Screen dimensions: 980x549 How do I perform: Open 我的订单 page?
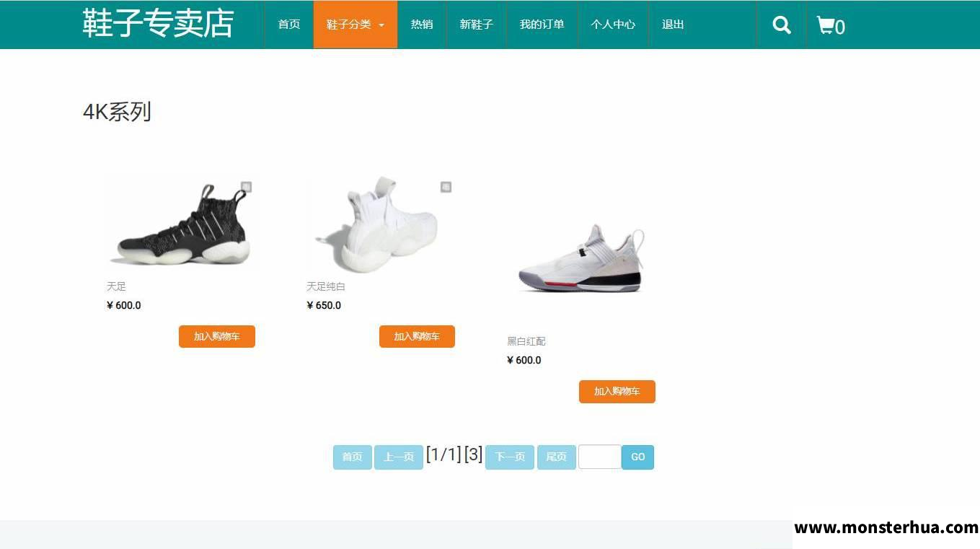click(x=542, y=25)
